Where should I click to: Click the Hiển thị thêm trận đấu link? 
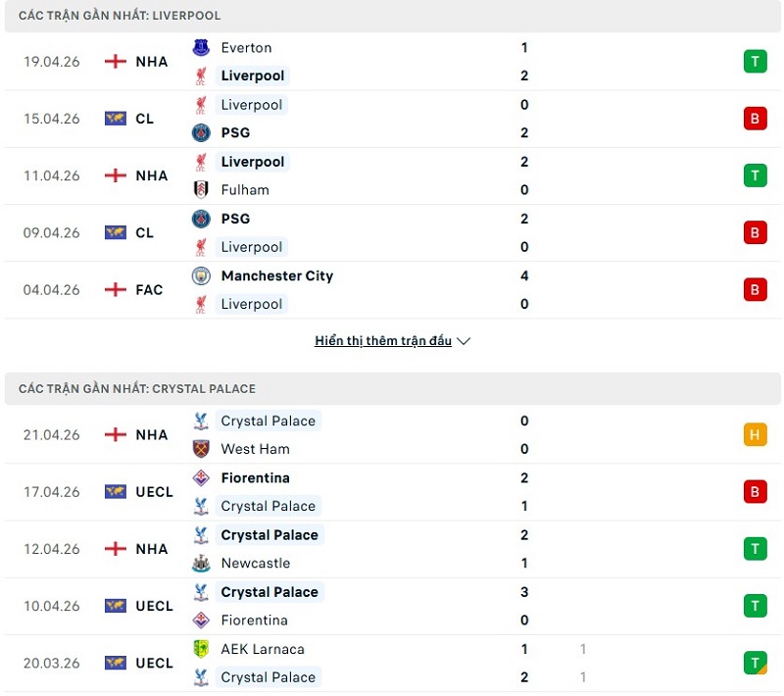(x=382, y=340)
